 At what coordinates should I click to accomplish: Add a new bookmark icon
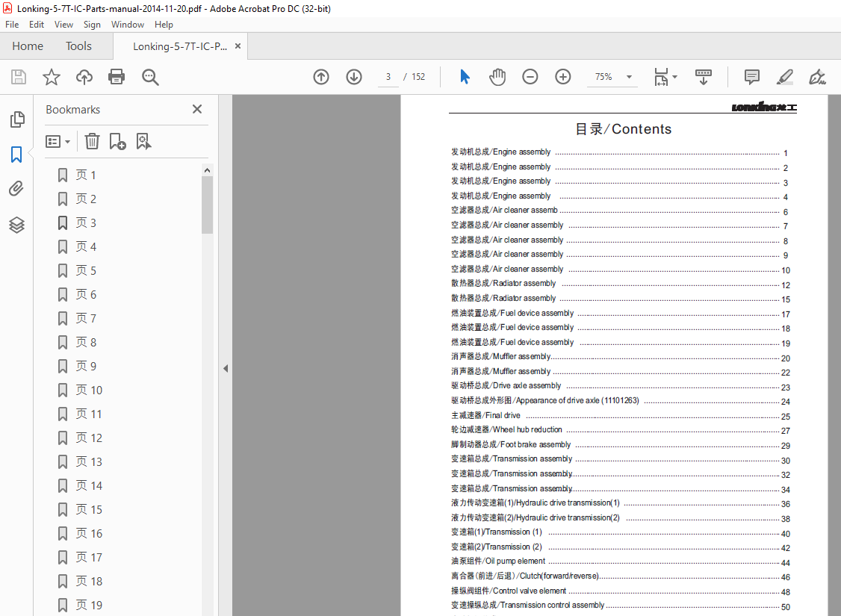point(117,142)
